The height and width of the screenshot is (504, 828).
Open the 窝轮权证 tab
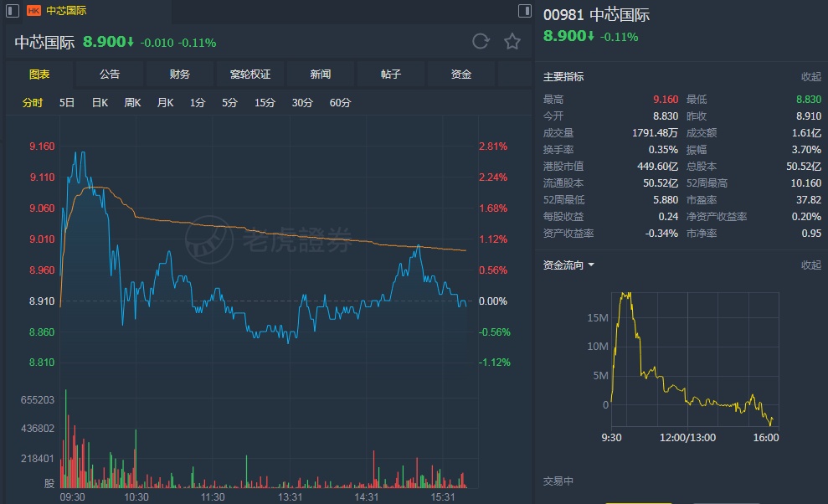point(250,75)
